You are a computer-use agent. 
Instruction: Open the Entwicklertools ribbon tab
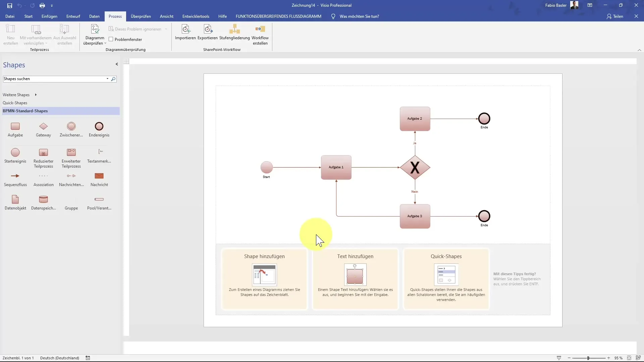(196, 16)
